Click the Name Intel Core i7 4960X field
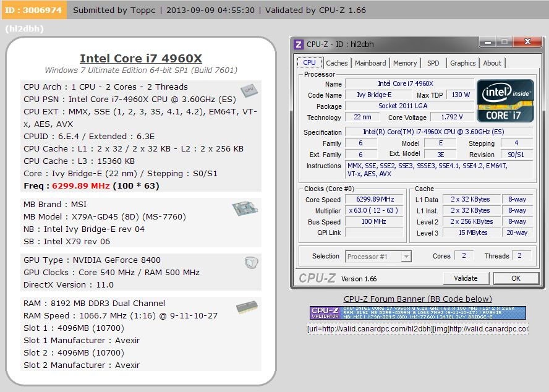 [409, 83]
